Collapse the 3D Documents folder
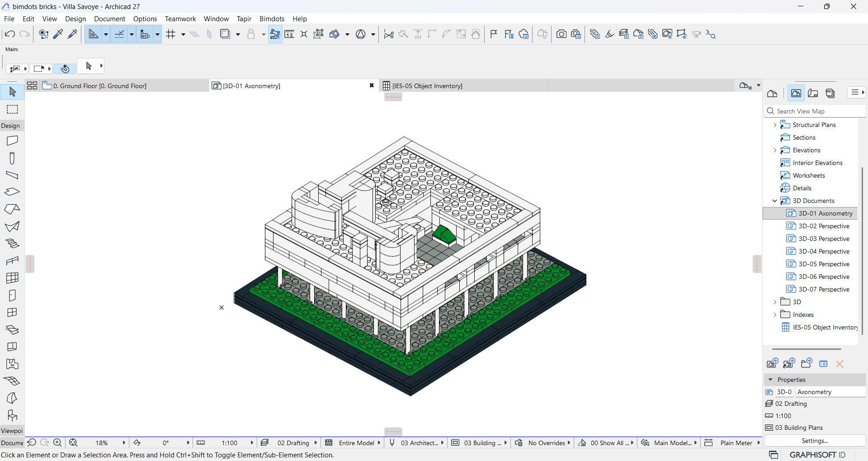This screenshot has width=868, height=461. 774,201
